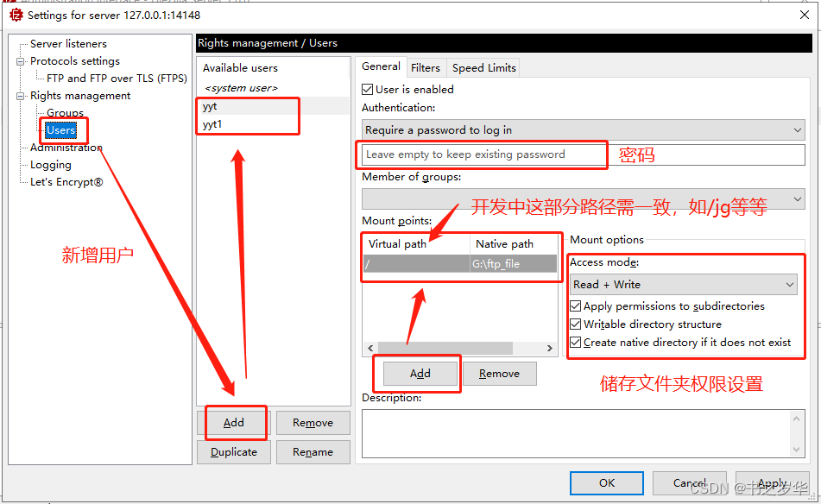Select Server listeners in the tree
Viewport: 821px width, 504px height.
pos(68,44)
